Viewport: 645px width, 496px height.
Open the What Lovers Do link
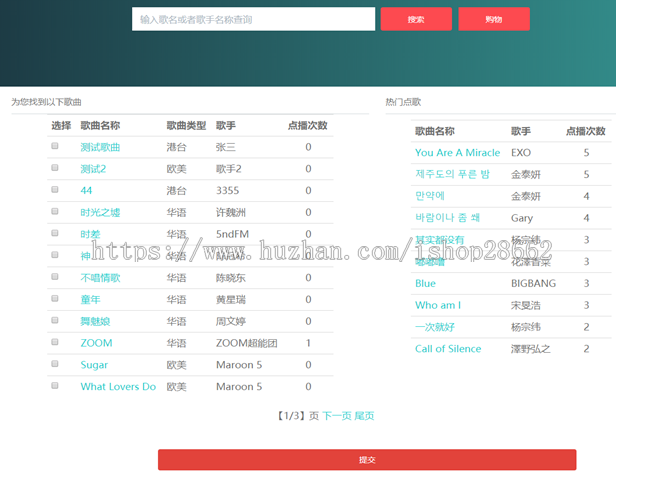point(118,387)
